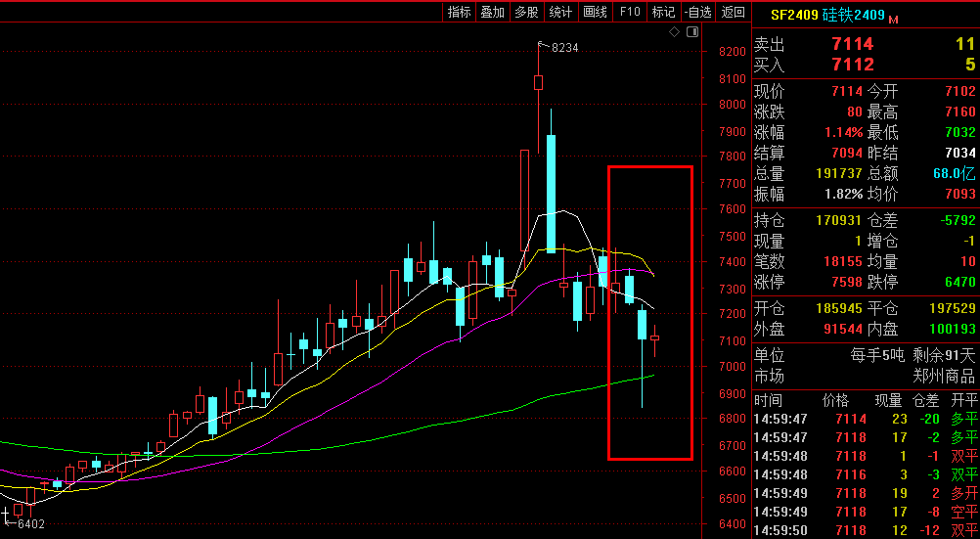The width and height of the screenshot is (980, 539).
Task: Select the 卖出 ask price 7114
Action: click(852, 44)
